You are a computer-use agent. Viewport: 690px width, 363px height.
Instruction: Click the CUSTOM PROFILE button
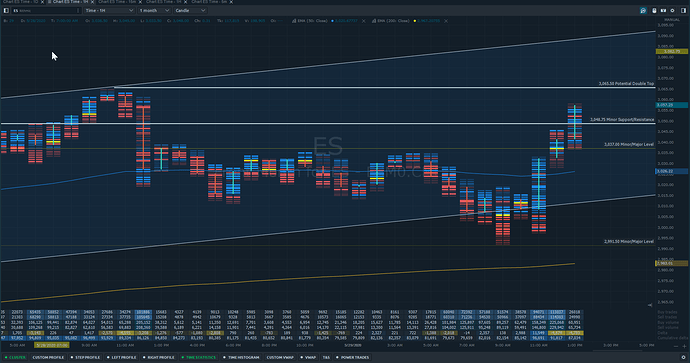tap(48, 357)
